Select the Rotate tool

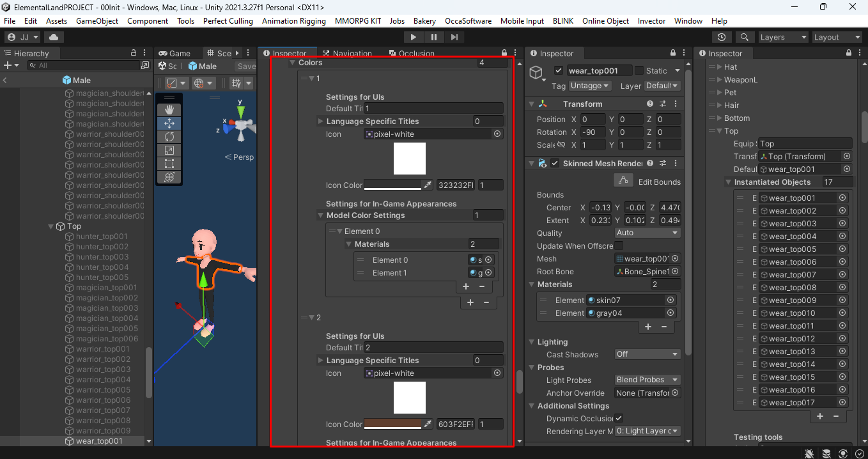[169, 136]
